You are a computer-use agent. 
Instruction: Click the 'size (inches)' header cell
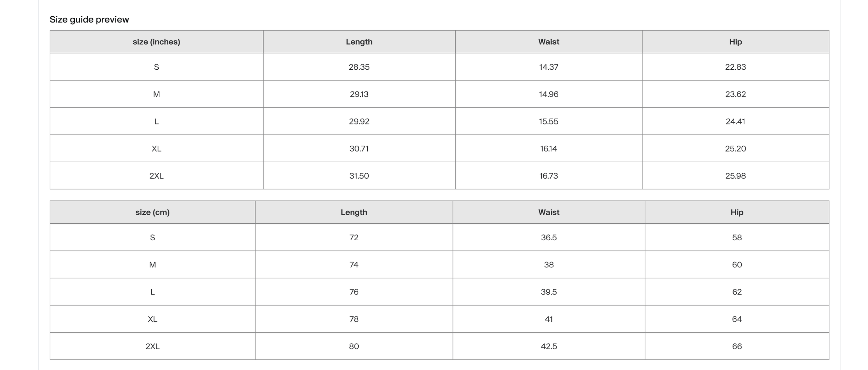[156, 42]
